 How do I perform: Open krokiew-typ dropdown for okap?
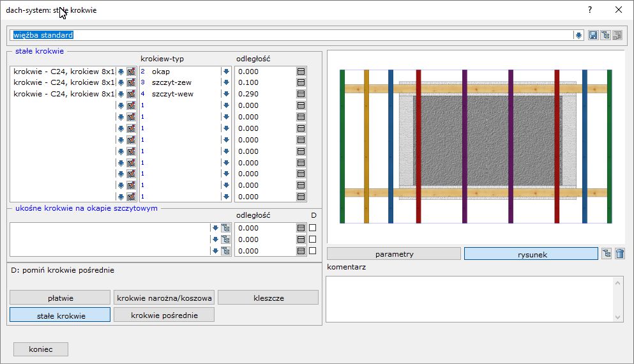[x=226, y=72]
